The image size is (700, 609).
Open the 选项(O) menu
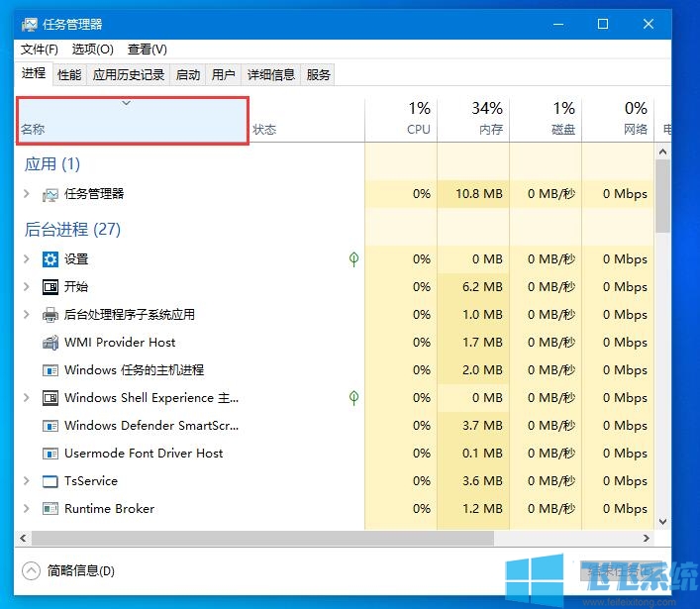93,50
